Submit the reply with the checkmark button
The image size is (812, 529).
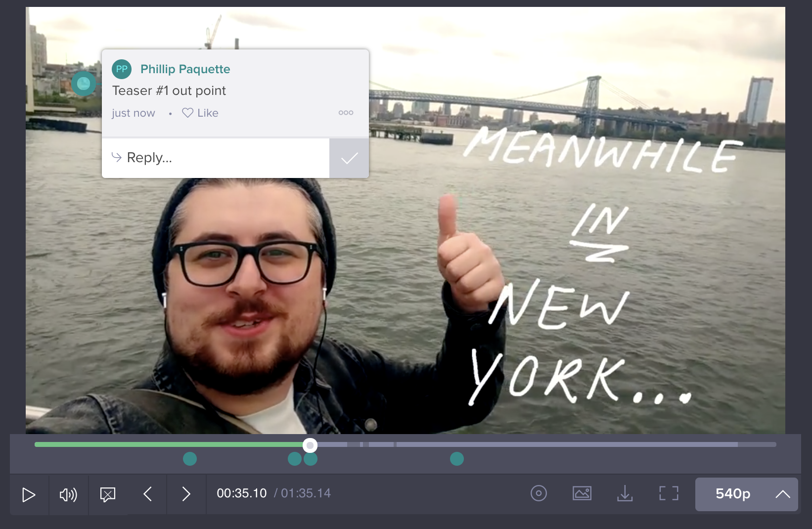[349, 158]
